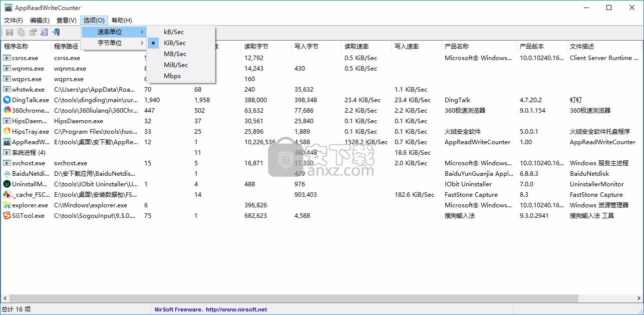Click the AppReadWriteCounter row icon
Viewport: 644px width, 315px height.
click(x=7, y=142)
